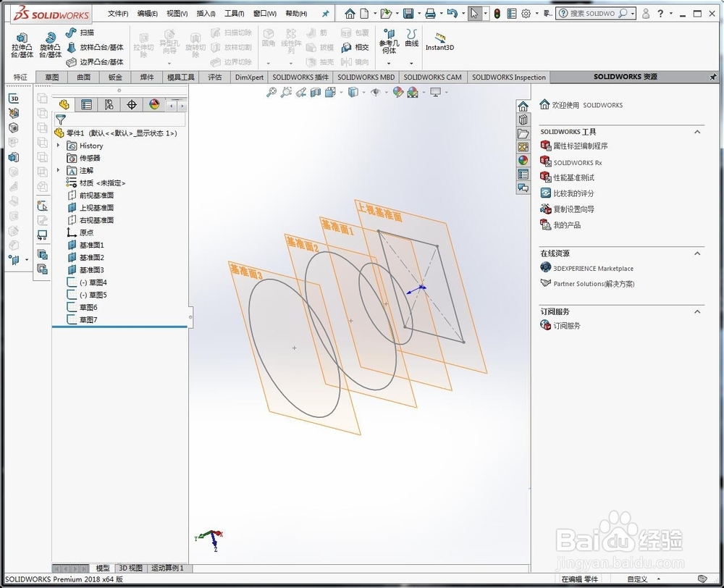The height and width of the screenshot is (588, 724).
Task: Open the Reference Geometry (参考几何体) tool
Action: coord(389,41)
